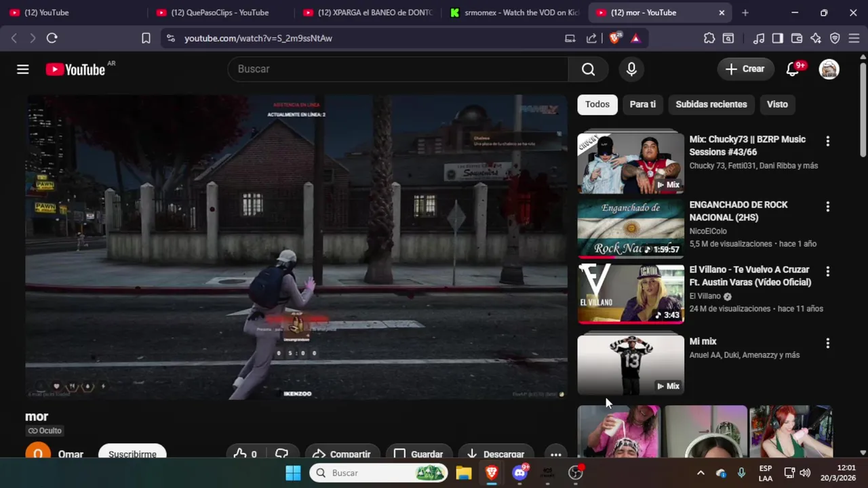Switch to the QuePasoClips - YouTube tab
The width and height of the screenshot is (868, 488).
[220, 12]
